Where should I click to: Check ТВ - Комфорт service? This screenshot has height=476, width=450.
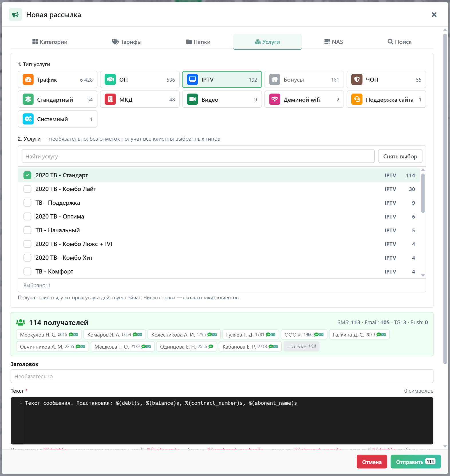coord(27,272)
